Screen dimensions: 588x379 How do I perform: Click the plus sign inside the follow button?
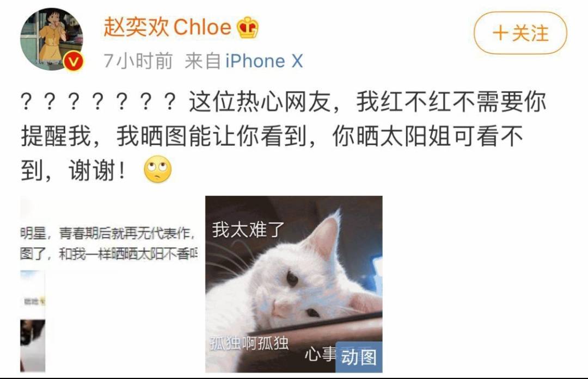[x=500, y=33]
